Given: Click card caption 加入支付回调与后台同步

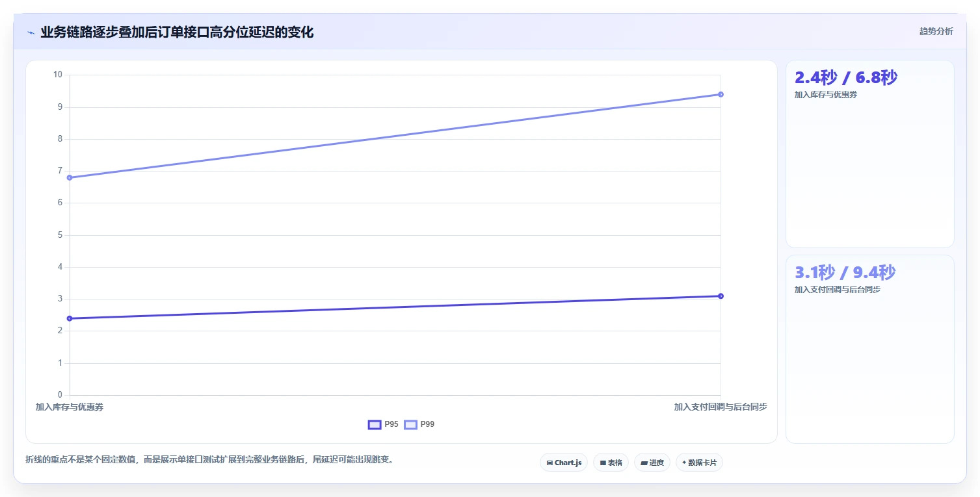Looking at the screenshot, I should tap(838, 290).
